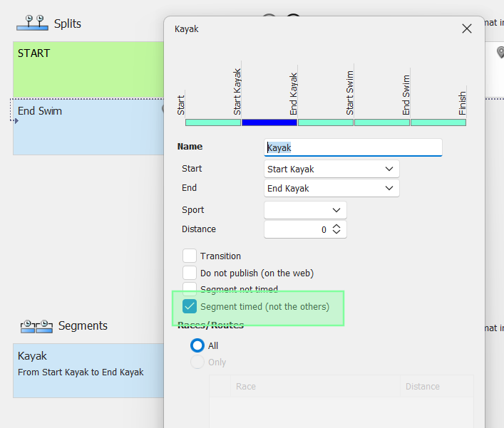Tick the Segment not timed checkbox
The height and width of the screenshot is (428, 504).
click(190, 289)
